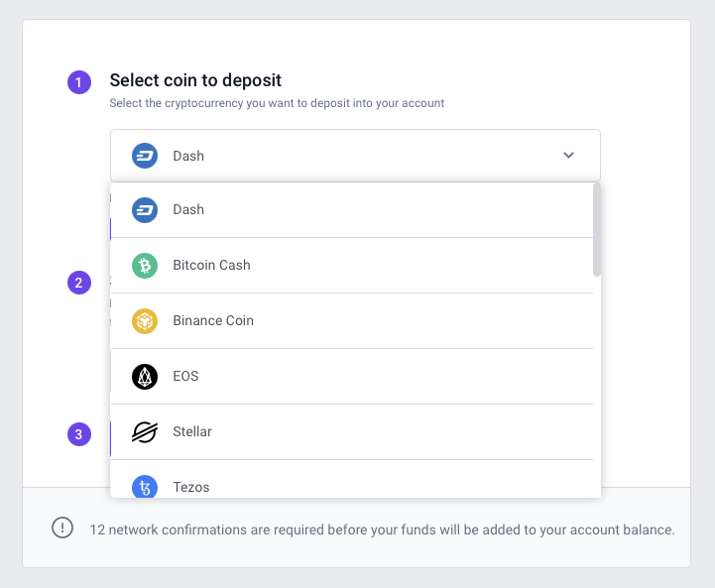715x588 pixels.
Task: Click step 3 purple number badge
Action: [79, 434]
